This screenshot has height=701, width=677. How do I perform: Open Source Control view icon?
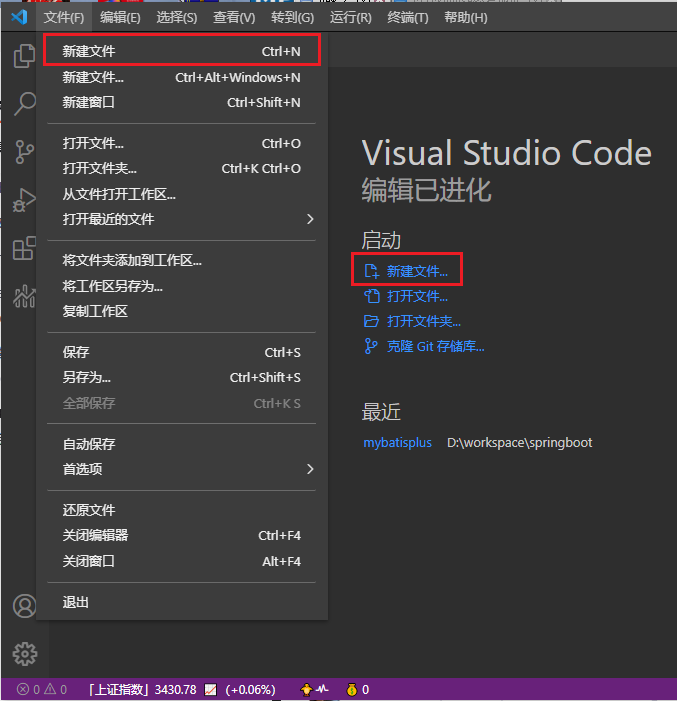point(24,152)
